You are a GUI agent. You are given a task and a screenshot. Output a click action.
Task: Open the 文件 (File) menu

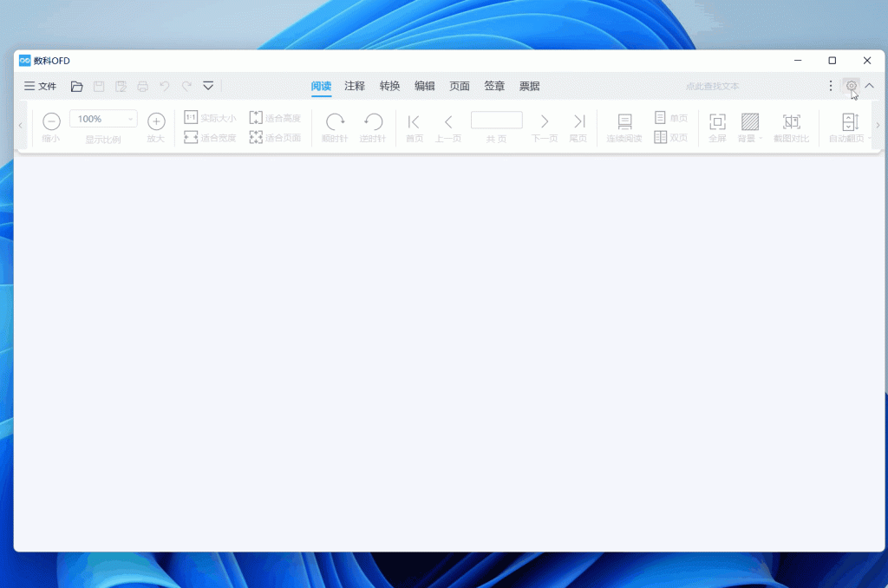[x=40, y=86]
